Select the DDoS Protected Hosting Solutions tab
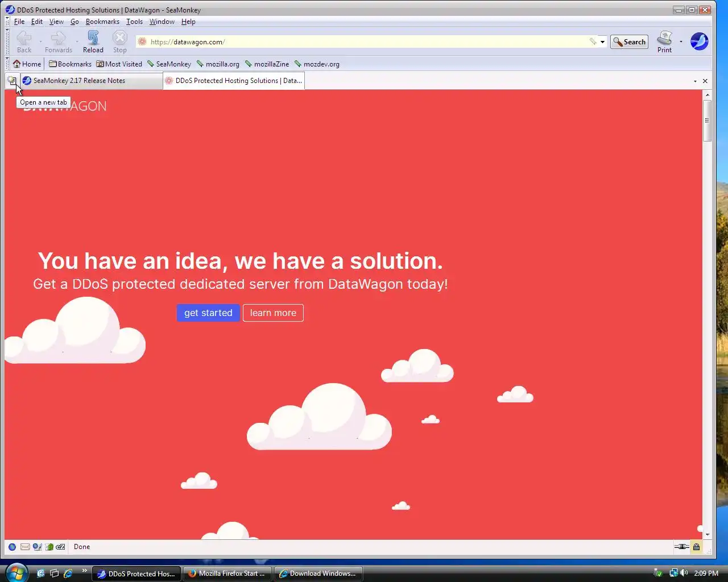 (x=233, y=81)
